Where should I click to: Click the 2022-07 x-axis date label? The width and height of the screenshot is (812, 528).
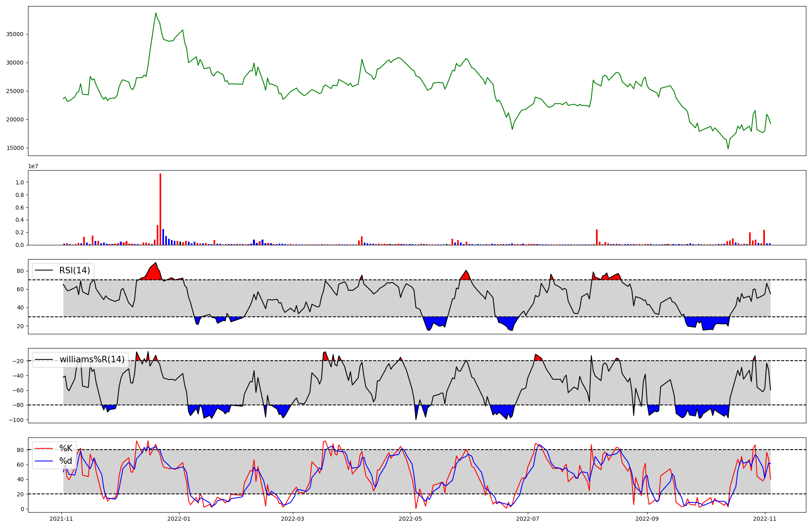527,519
